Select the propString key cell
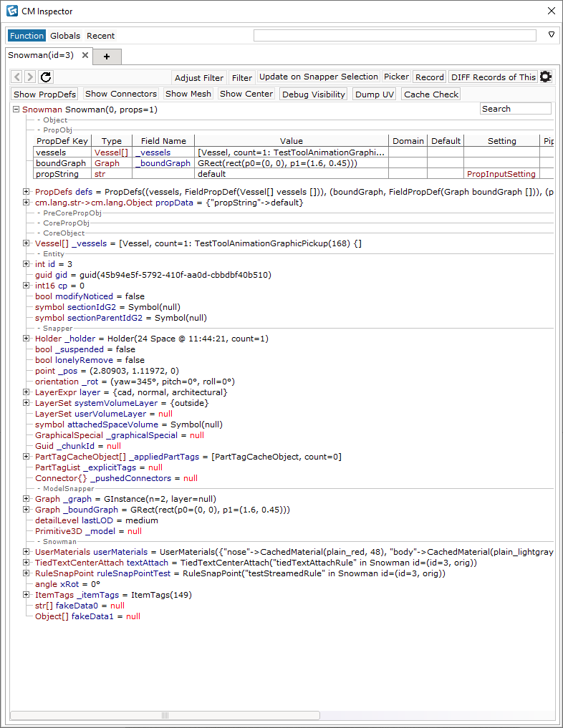 coord(62,174)
